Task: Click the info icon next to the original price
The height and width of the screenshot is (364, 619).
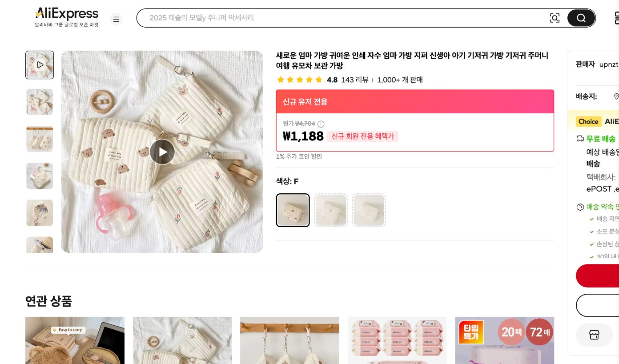Action: (x=321, y=124)
